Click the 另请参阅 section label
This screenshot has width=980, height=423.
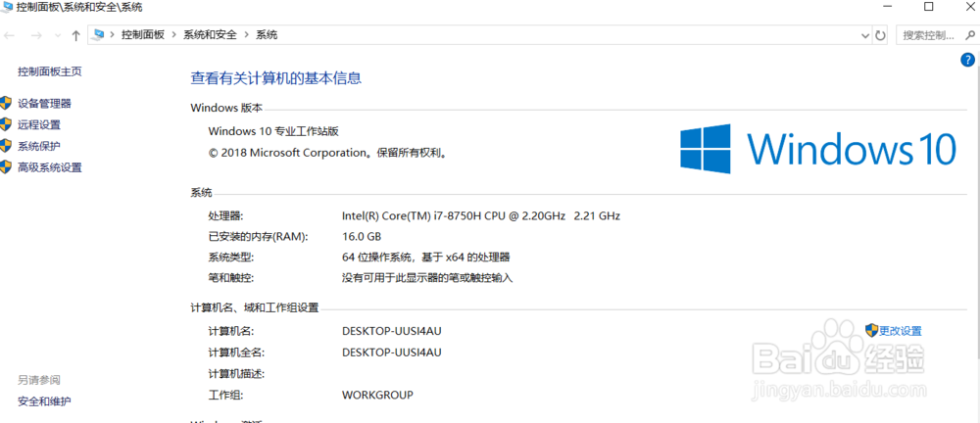click(39, 380)
